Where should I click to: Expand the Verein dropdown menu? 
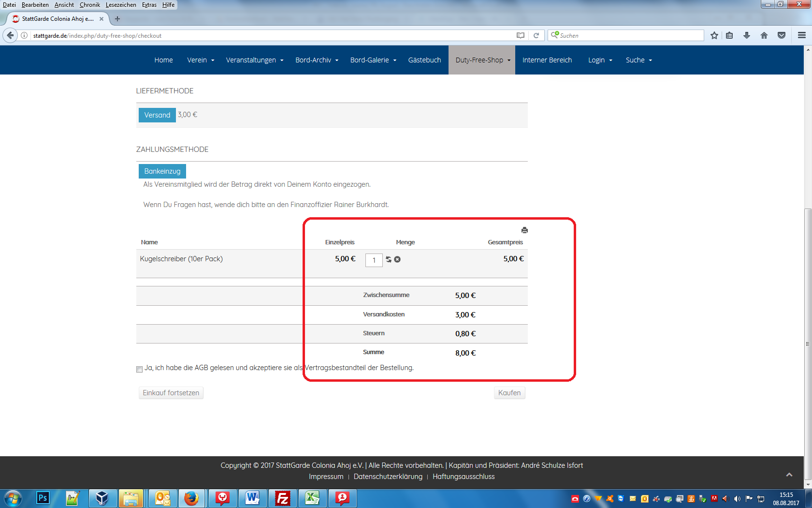pos(201,60)
